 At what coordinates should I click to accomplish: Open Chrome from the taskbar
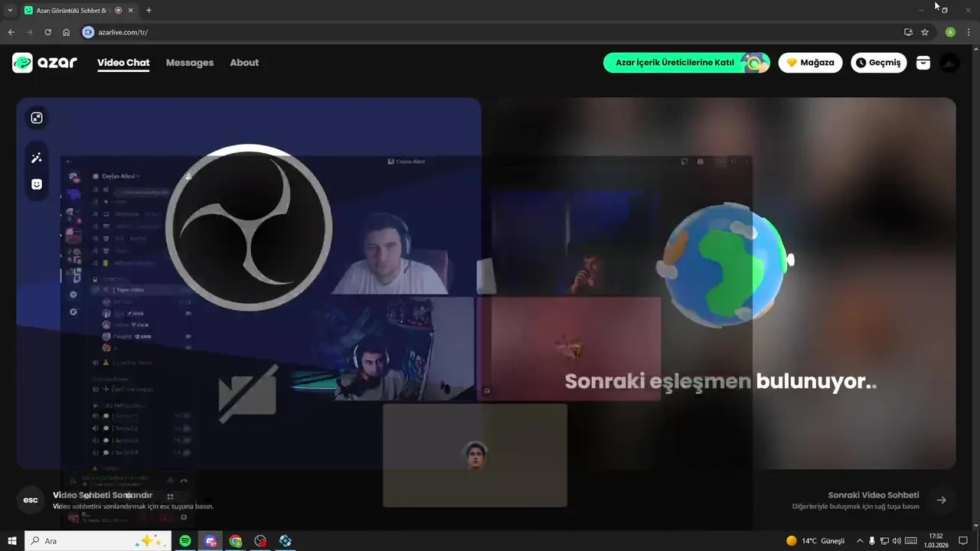tap(236, 541)
